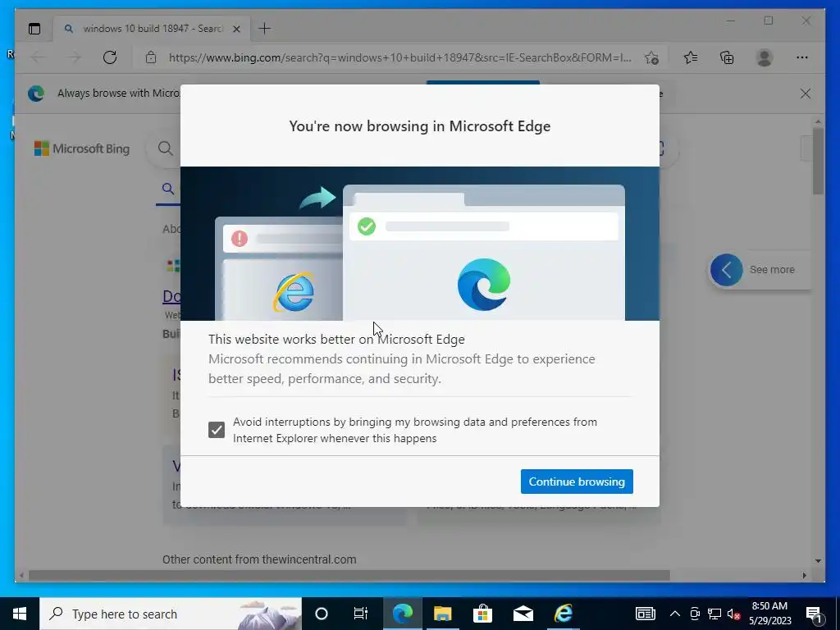The width and height of the screenshot is (840, 630).
Task: Select the windows 10 build 18947 search tab
Action: [152, 29]
